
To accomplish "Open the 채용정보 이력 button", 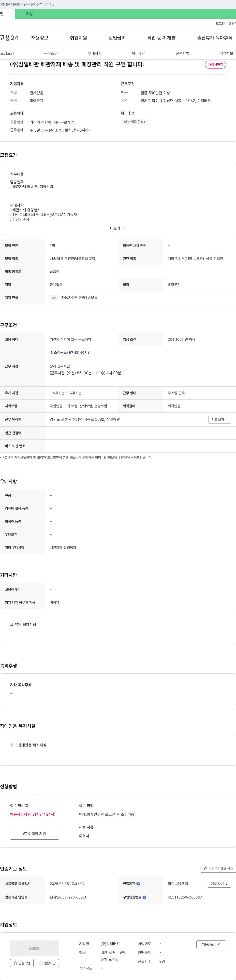I will point(211,945).
